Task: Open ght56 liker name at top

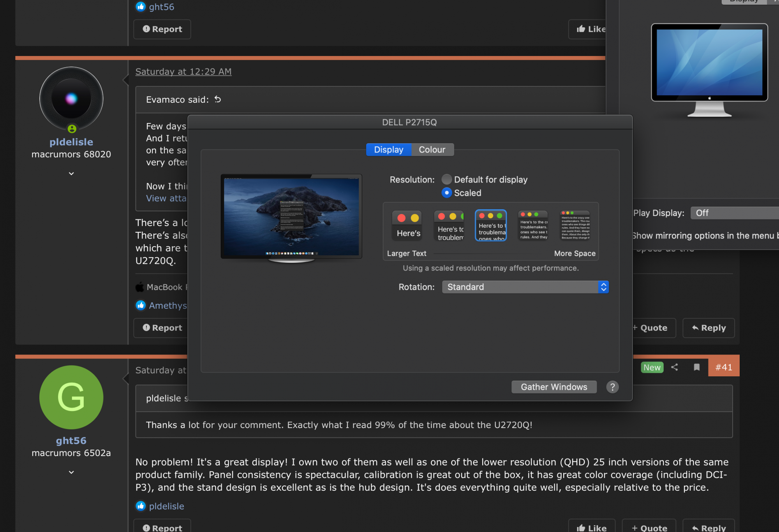Action: (161, 7)
